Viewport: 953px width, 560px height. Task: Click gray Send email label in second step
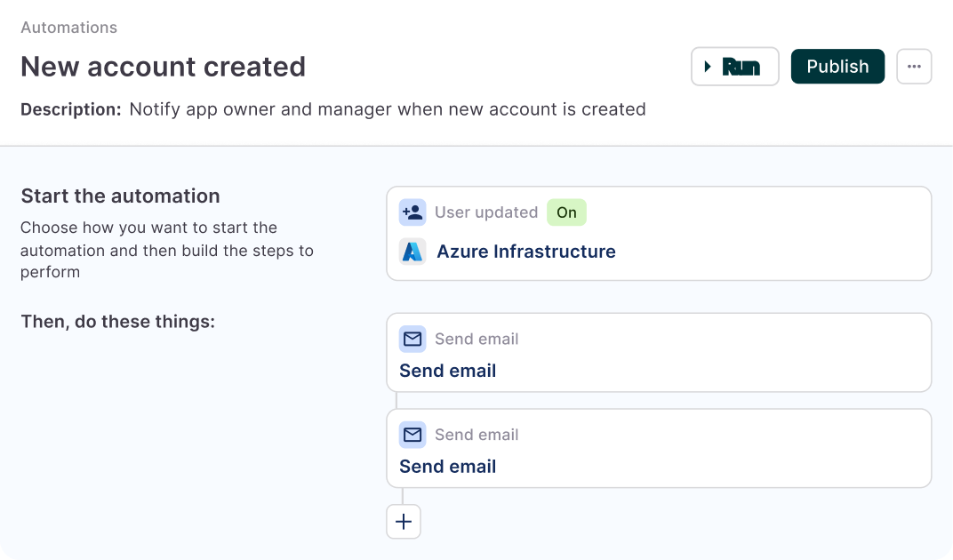click(476, 435)
